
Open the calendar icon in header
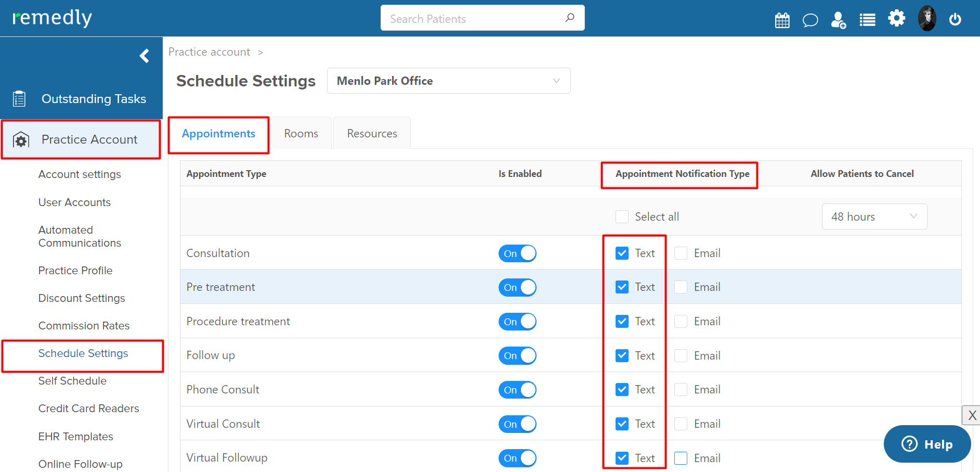pyautogui.click(x=782, y=20)
